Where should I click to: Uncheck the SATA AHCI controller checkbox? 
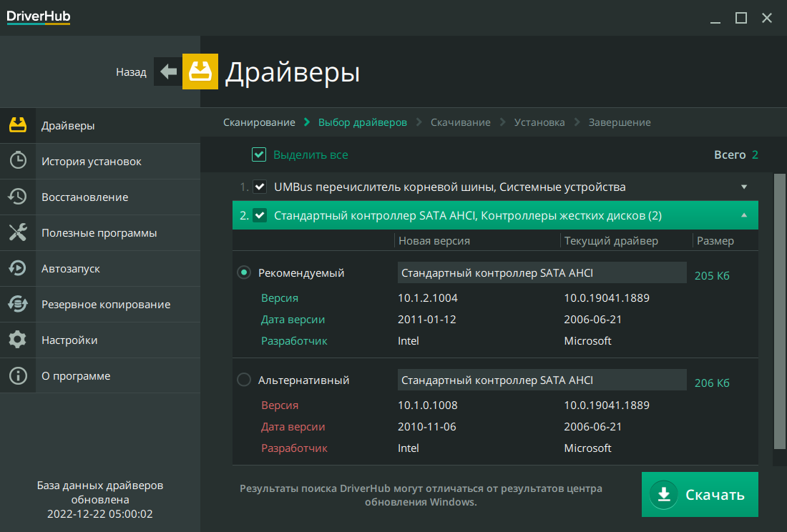260,215
